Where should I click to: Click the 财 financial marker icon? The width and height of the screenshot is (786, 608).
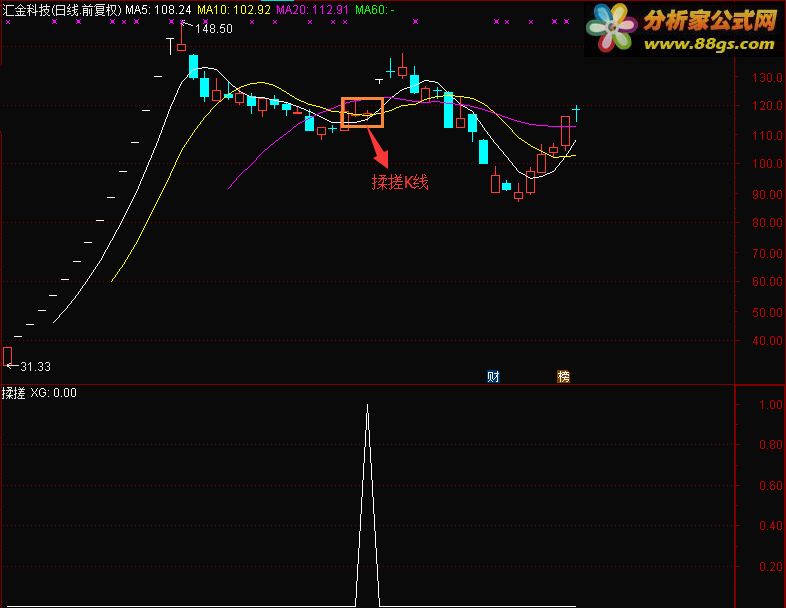point(493,376)
